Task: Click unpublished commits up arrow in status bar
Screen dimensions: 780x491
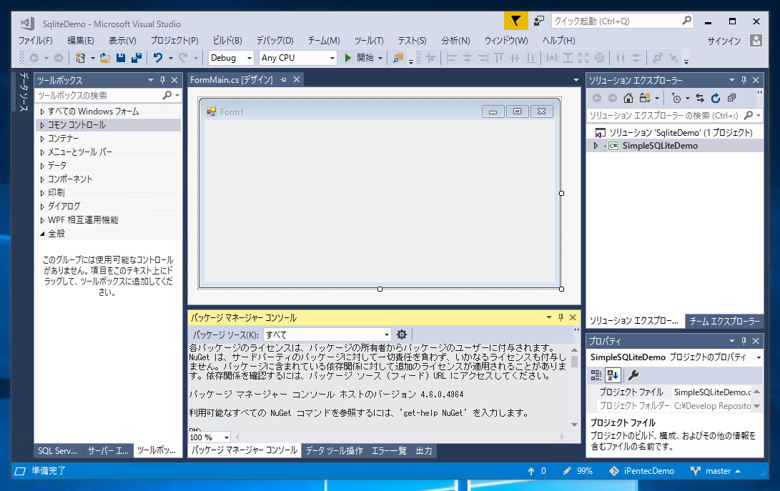Action: point(531,471)
